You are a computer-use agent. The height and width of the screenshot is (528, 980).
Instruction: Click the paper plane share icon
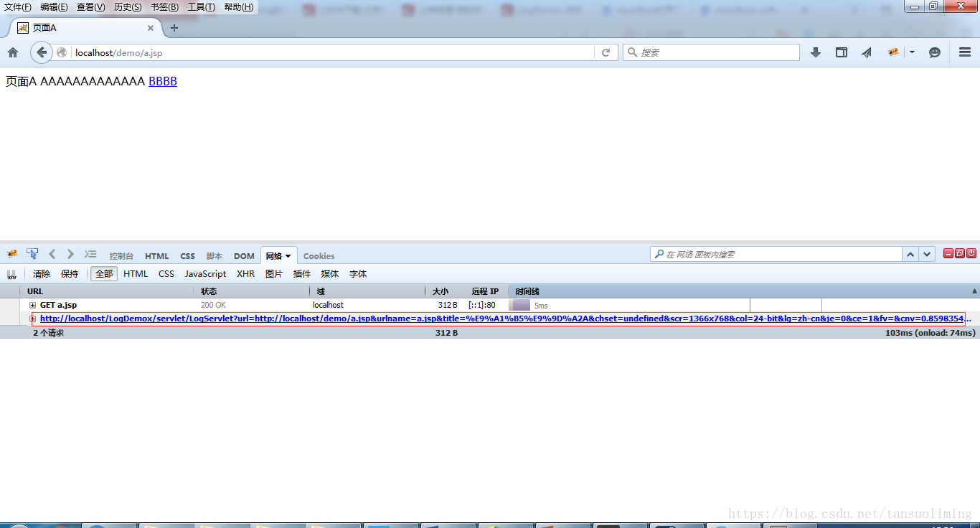tap(867, 52)
